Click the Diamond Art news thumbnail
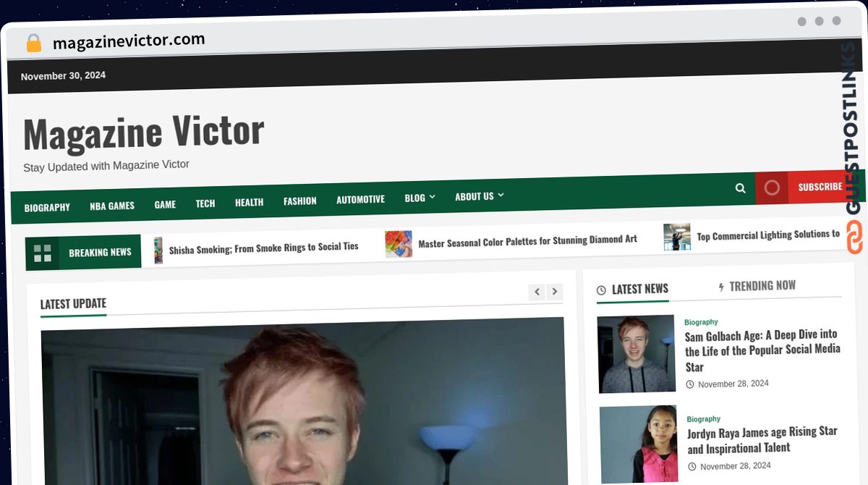Image resolution: width=868 pixels, height=485 pixels. [399, 244]
